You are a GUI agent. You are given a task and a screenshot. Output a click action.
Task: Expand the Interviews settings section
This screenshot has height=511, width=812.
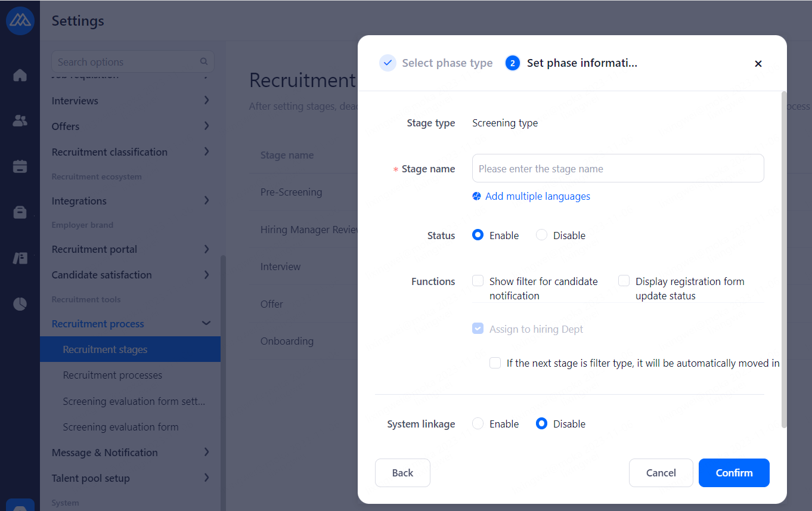(x=206, y=100)
